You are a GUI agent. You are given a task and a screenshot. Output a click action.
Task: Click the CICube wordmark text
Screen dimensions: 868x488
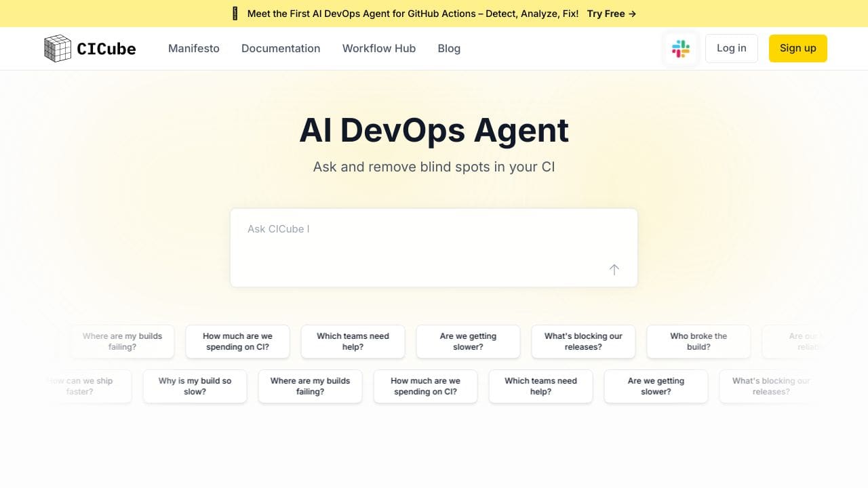[x=106, y=49]
